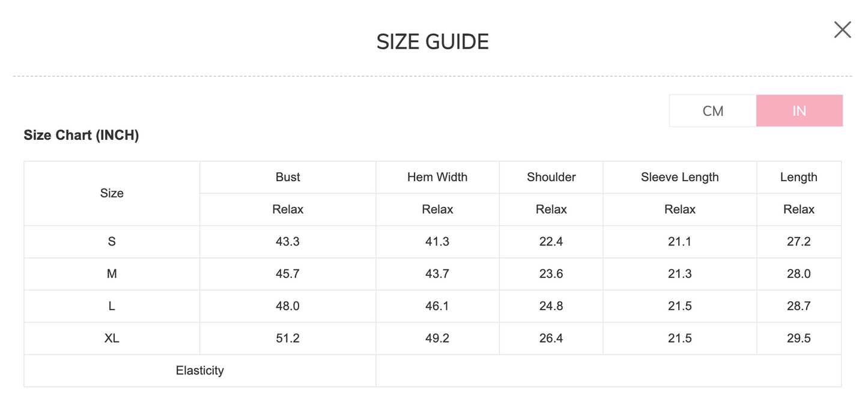Click the 49.2 hem width value
The height and width of the screenshot is (399, 868).
[437, 338]
